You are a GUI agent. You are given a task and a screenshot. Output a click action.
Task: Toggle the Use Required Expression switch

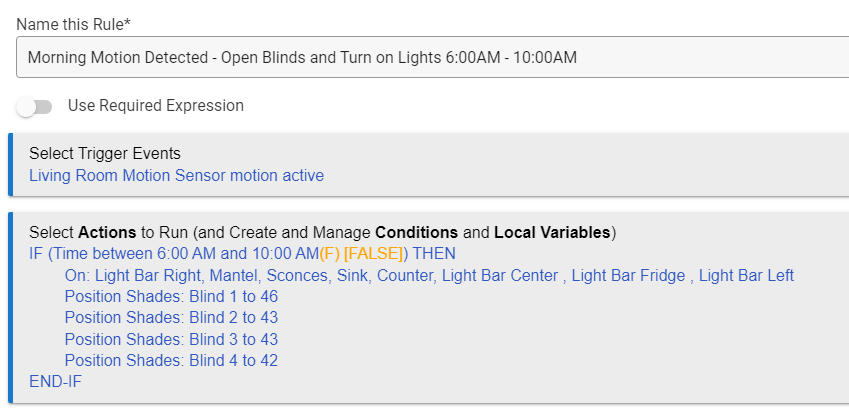[34, 106]
